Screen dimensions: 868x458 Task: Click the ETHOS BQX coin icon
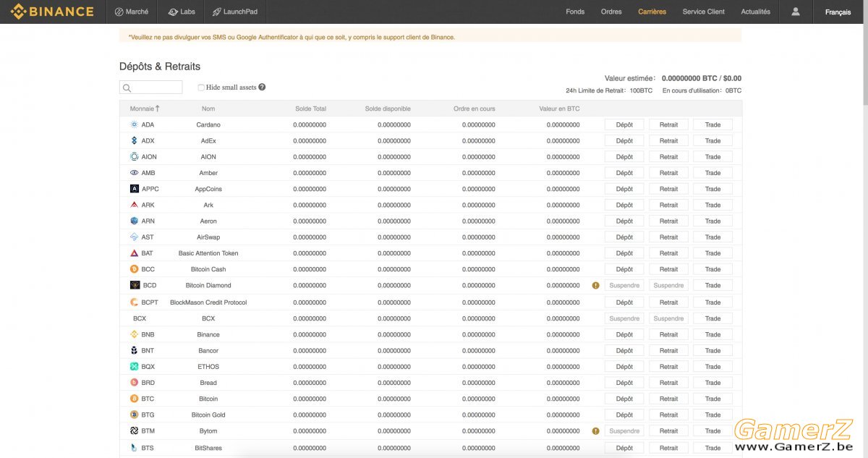[x=134, y=366]
